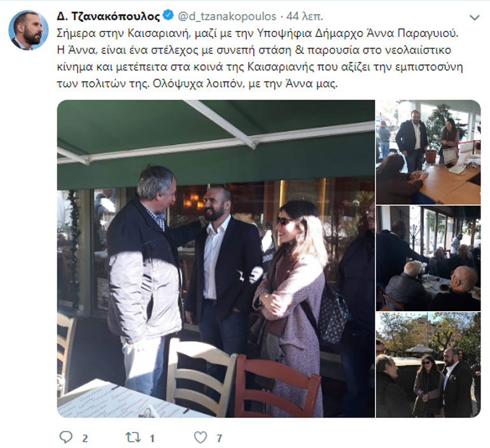Click the retweet count number 1

point(152,438)
